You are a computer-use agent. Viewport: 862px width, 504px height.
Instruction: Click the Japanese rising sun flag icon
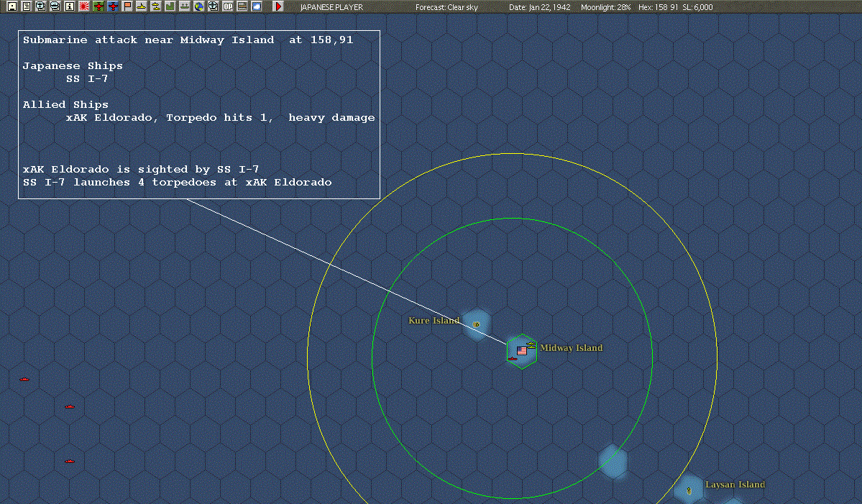(83, 6)
